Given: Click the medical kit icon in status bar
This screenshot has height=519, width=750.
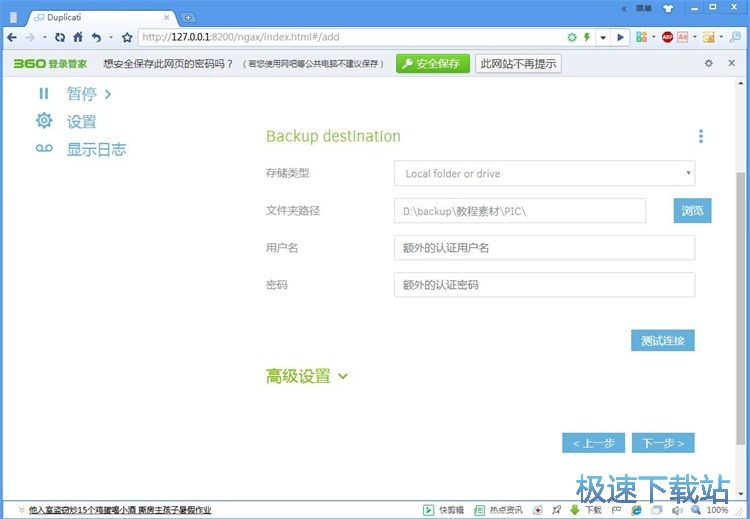Looking at the screenshot, I should (x=538, y=510).
